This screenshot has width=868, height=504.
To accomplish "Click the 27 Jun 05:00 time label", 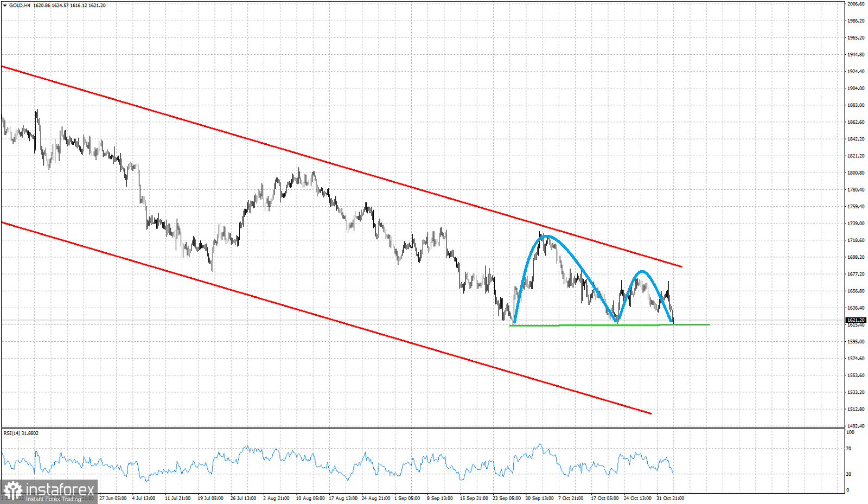I will coord(113,498).
